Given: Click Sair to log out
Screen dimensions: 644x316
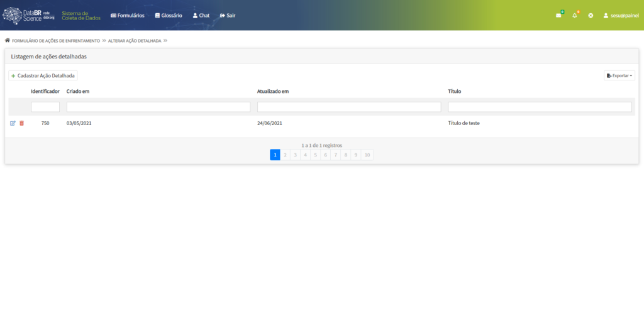Looking at the screenshot, I should pyautogui.click(x=228, y=15).
